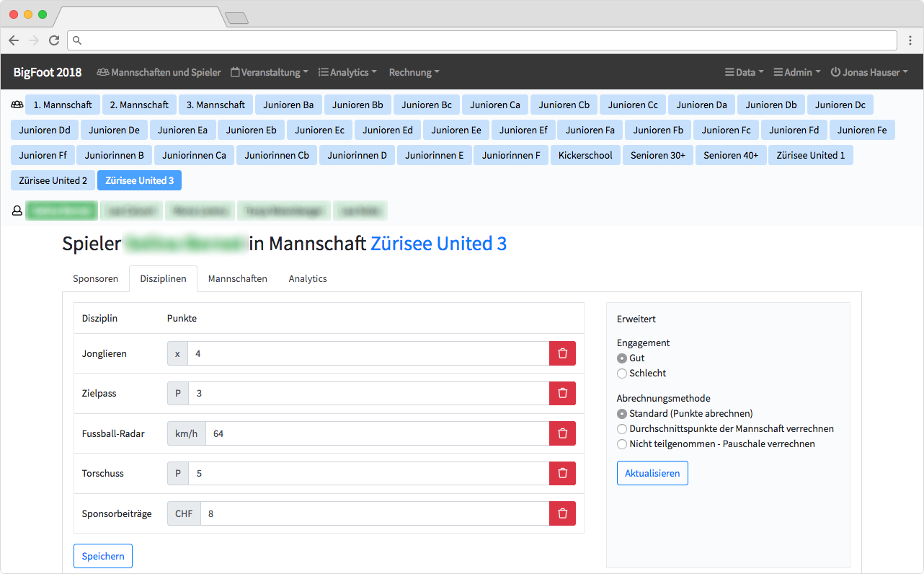Edit the Fussball-Radar km/h field
The image size is (924, 574).
coord(378,433)
